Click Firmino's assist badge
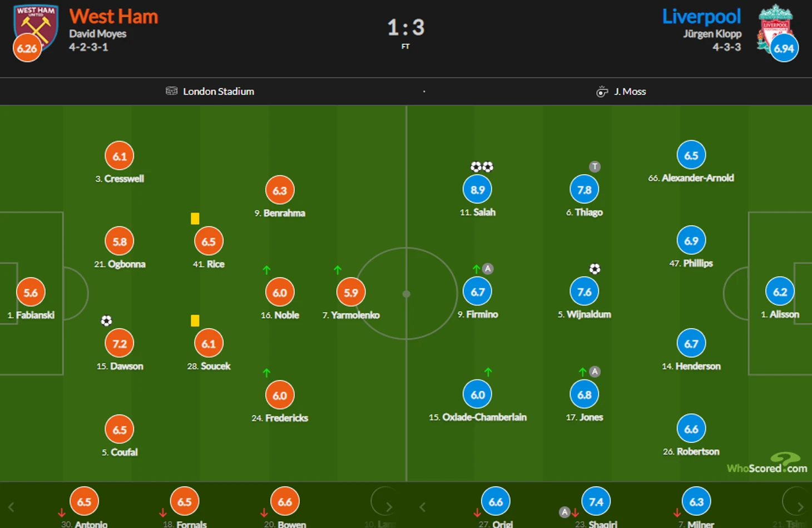 pyautogui.click(x=488, y=269)
